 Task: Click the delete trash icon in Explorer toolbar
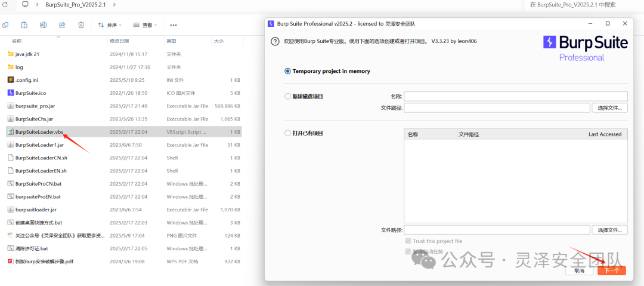[x=81, y=25]
